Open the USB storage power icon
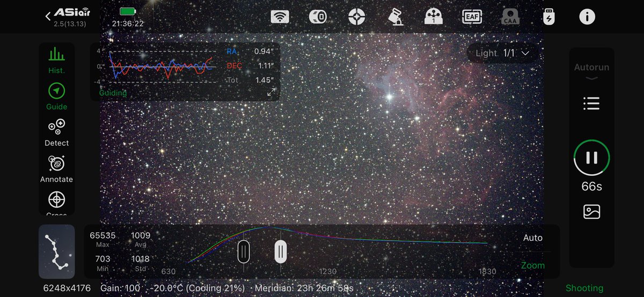 (548, 17)
